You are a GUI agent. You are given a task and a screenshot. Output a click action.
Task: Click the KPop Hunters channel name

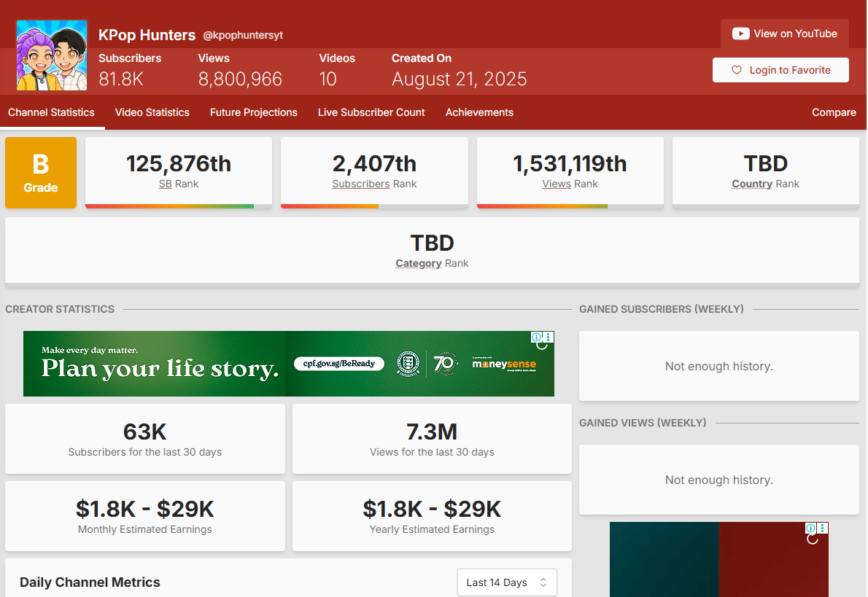147,35
